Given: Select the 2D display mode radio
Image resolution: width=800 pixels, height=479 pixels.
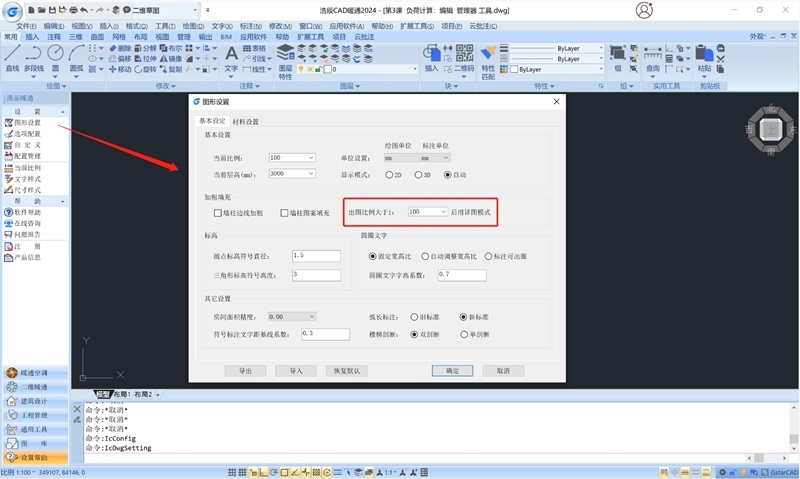Looking at the screenshot, I should (x=389, y=174).
